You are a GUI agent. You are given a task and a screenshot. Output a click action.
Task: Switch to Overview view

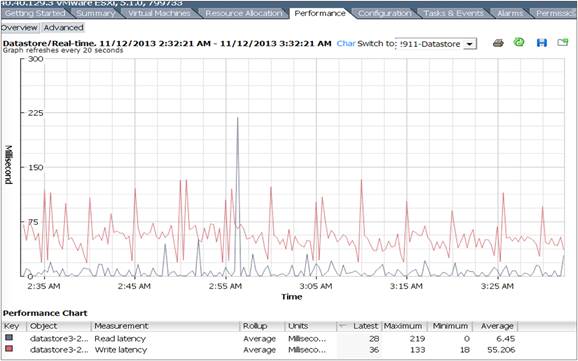point(19,28)
